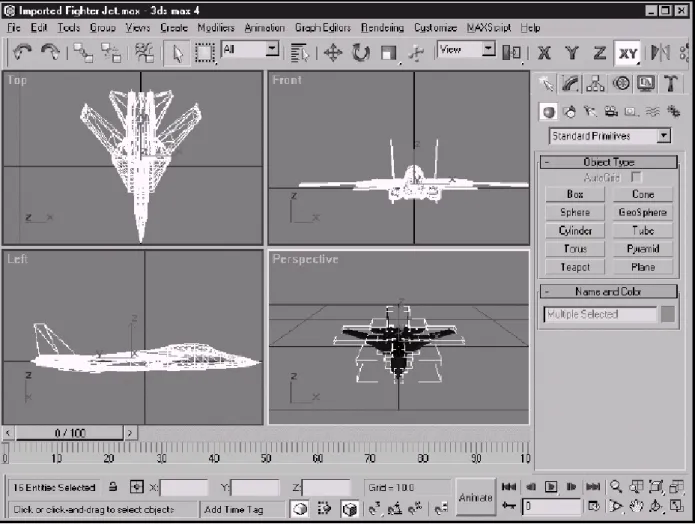Open the Select by Name list icon
The width and height of the screenshot is (695, 524).
pyautogui.click(x=300, y=53)
